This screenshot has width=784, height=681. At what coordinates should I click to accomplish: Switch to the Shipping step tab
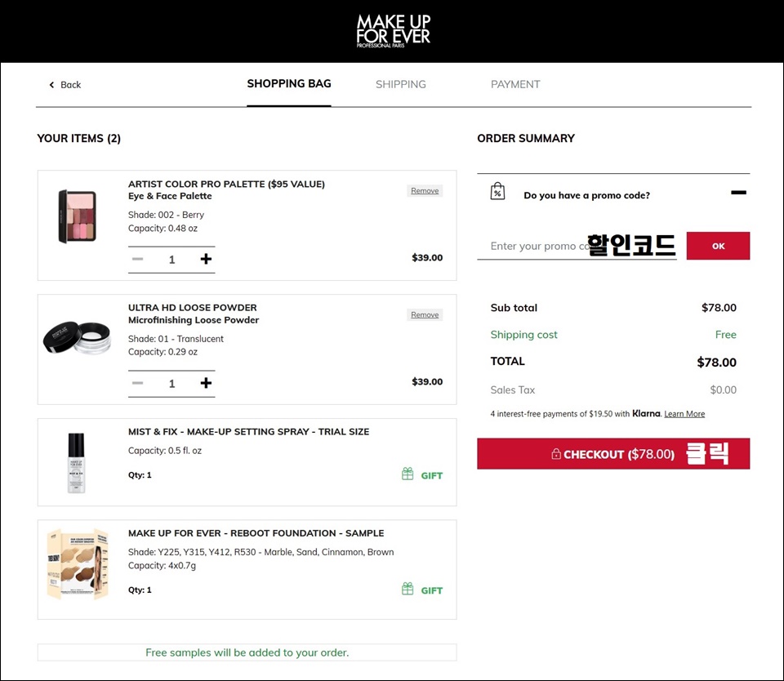pos(400,84)
